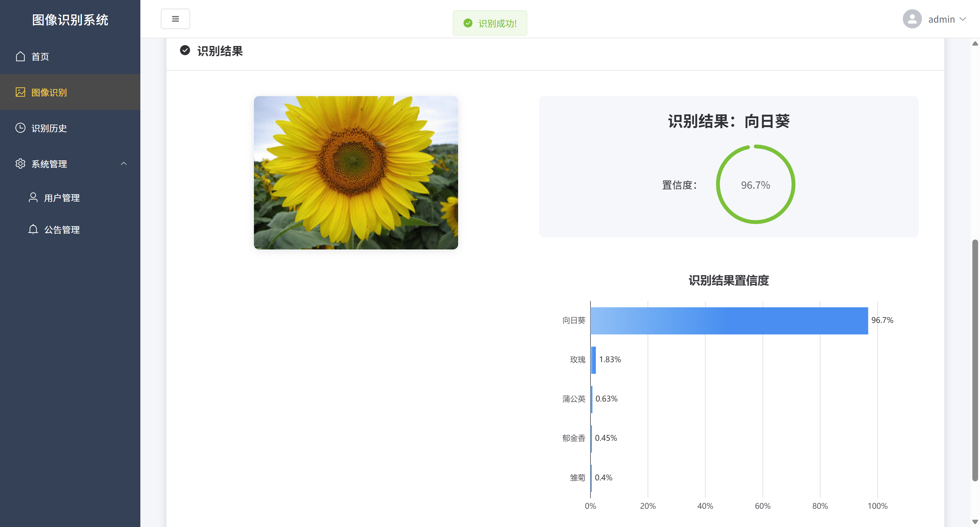
Task: Open 用户管理 submenu entry
Action: tap(62, 198)
